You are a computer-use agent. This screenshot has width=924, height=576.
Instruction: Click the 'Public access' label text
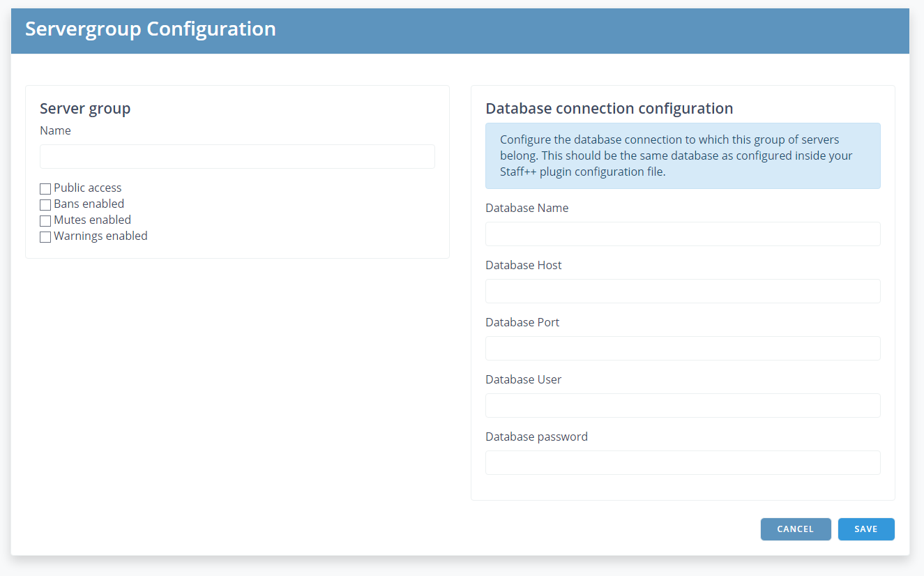[88, 188]
